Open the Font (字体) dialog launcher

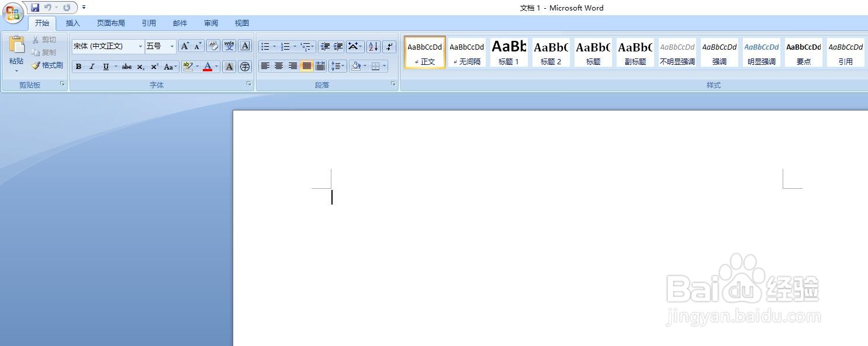[x=249, y=84]
